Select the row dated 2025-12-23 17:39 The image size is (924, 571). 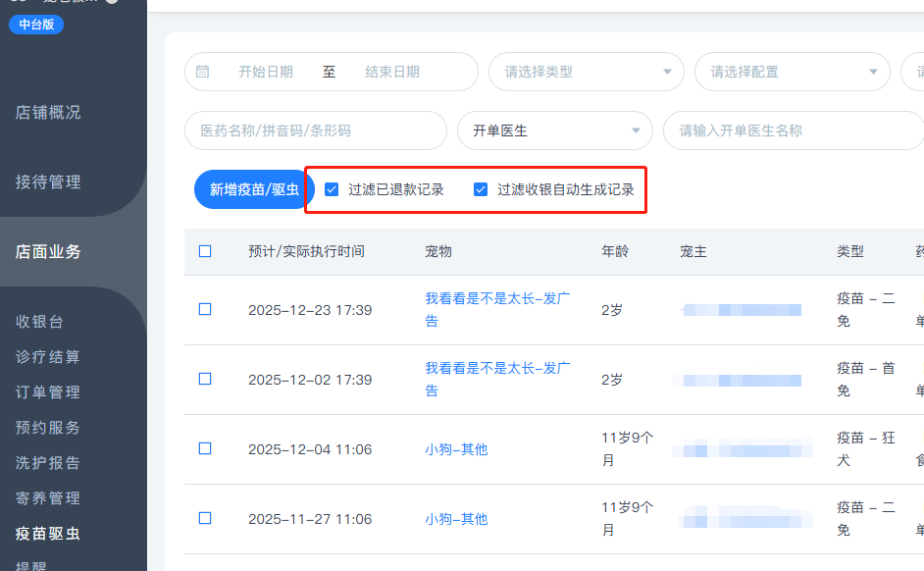coord(205,309)
